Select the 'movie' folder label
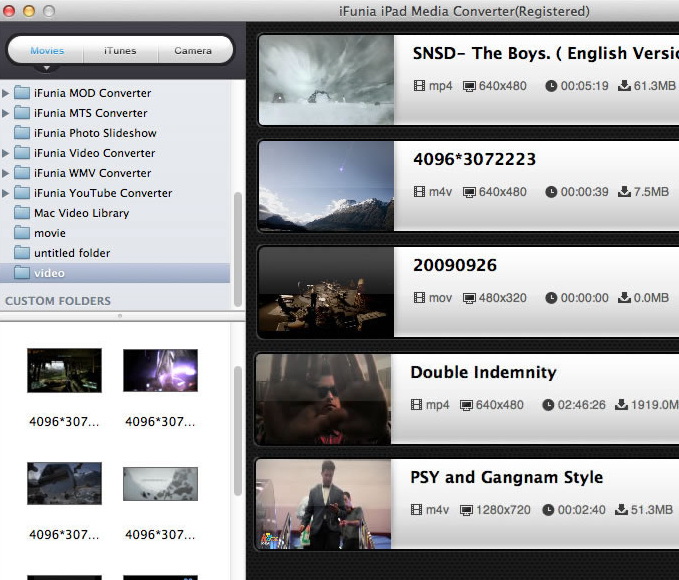Screen dimensions: 679x580 (50, 233)
